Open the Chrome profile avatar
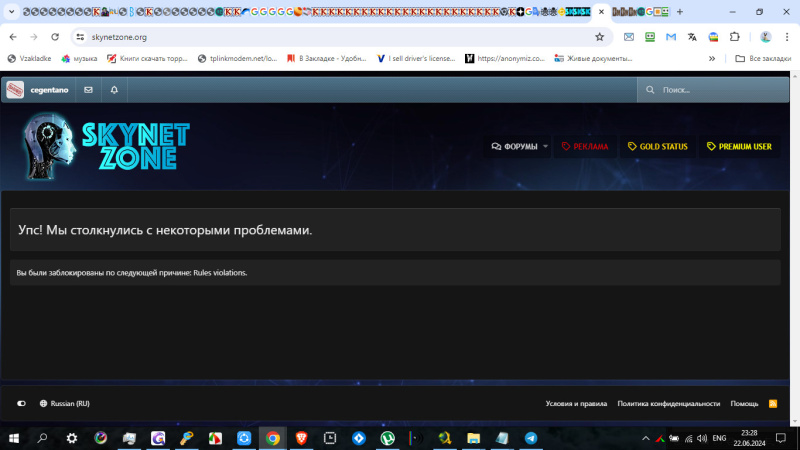The image size is (800, 450). point(765,37)
